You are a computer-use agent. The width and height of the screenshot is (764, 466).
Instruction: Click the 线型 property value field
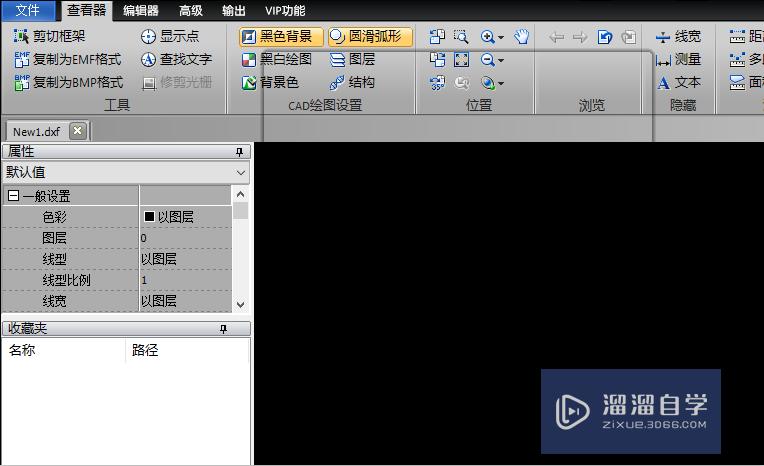(x=185, y=259)
